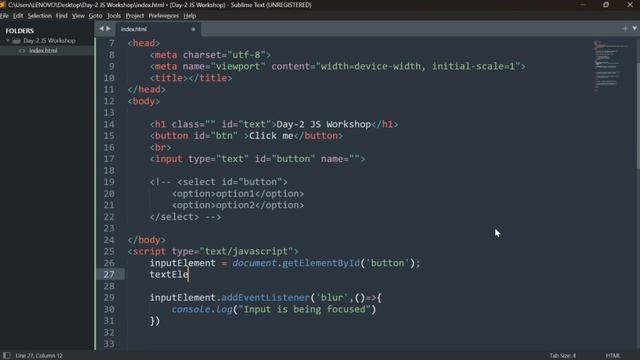Change the HTML syntax selector
This screenshot has height=360, width=640.
(x=613, y=356)
